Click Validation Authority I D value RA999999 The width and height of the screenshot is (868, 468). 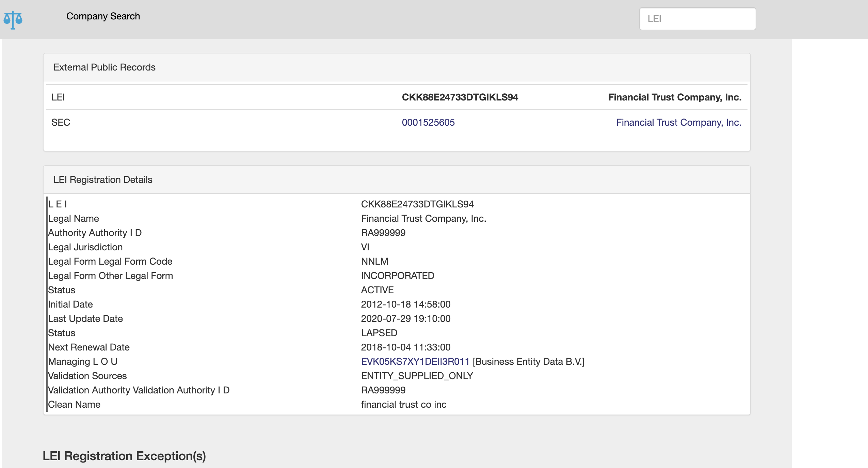coord(383,390)
